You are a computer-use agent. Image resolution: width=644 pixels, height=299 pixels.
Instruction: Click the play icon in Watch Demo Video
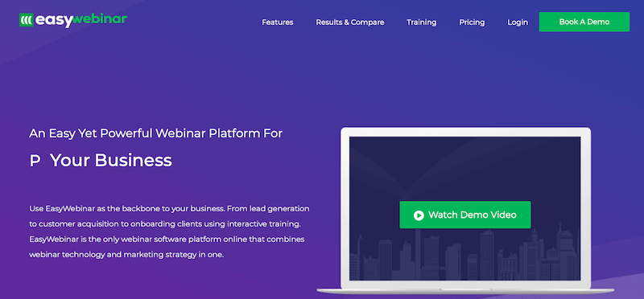[x=419, y=215]
